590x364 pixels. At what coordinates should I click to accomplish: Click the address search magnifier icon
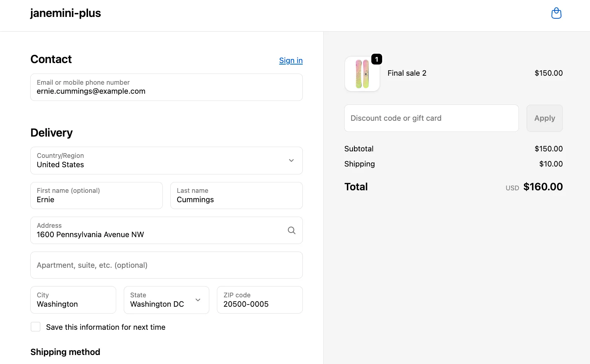pyautogui.click(x=292, y=230)
